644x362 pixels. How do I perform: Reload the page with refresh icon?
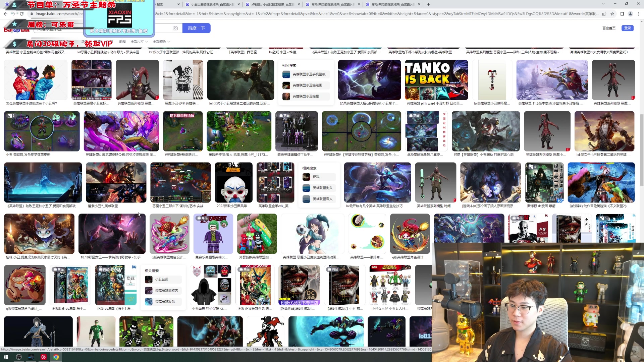(x=22, y=14)
